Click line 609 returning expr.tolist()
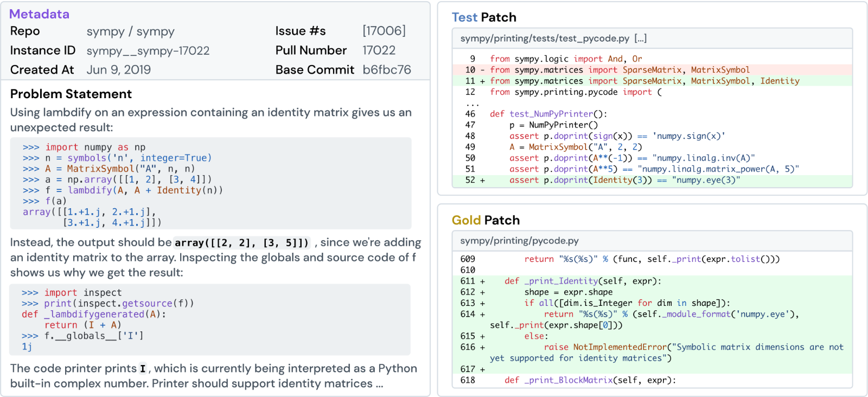868x397 pixels. 652,259
